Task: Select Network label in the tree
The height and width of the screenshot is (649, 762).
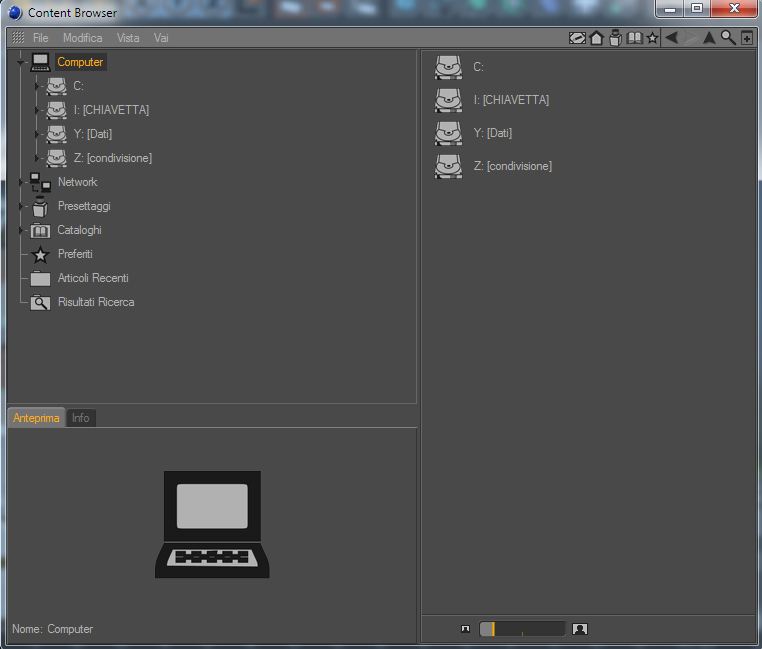Action: [78, 182]
